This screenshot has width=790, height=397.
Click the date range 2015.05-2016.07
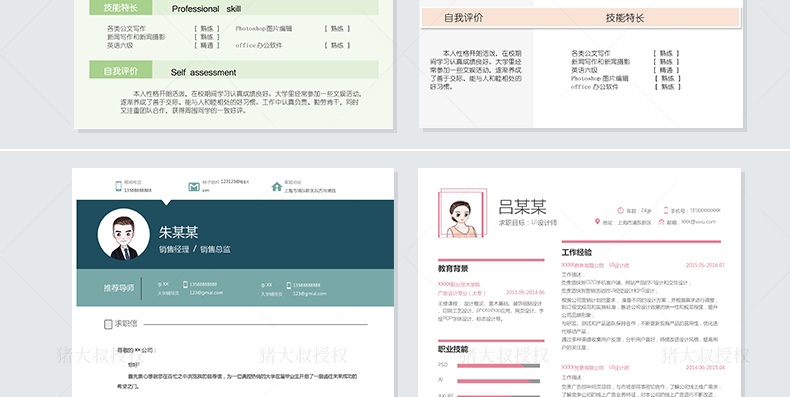[x=705, y=265]
